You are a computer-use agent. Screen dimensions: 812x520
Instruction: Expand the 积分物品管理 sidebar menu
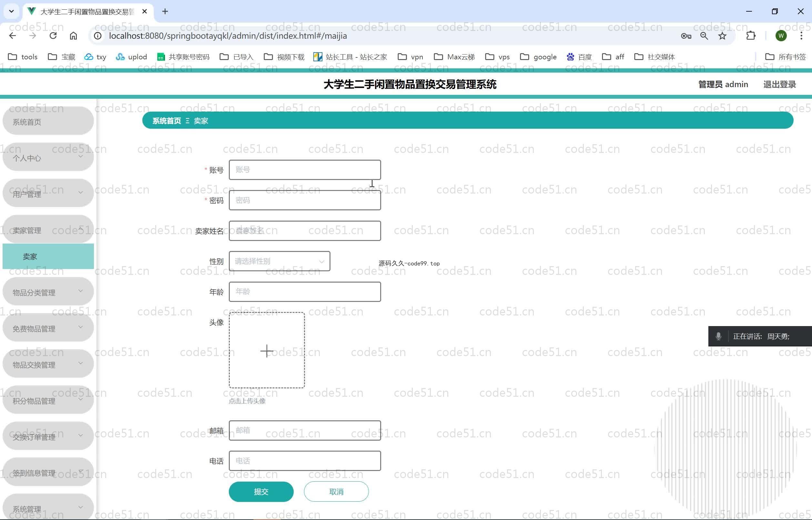48,400
